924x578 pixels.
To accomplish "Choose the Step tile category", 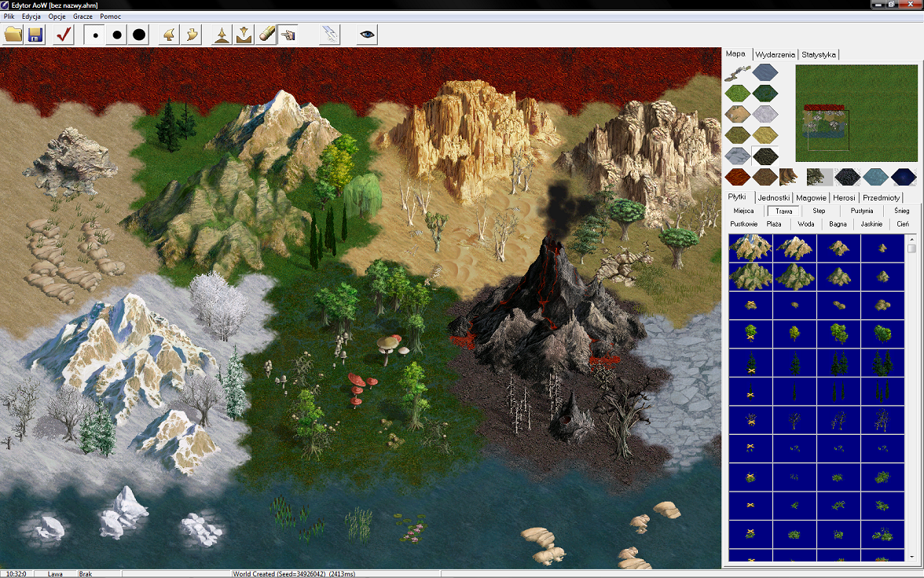I will tap(819, 211).
